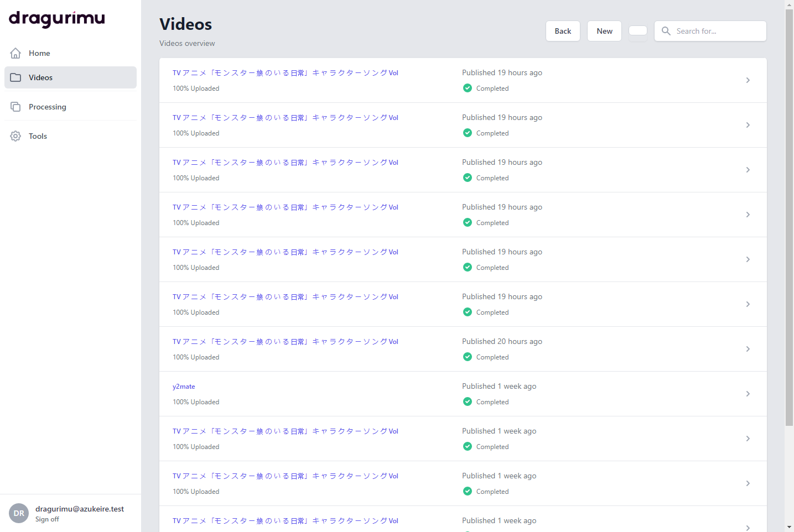Click the Back button
Screen dimensions: 794x532
(563, 31)
